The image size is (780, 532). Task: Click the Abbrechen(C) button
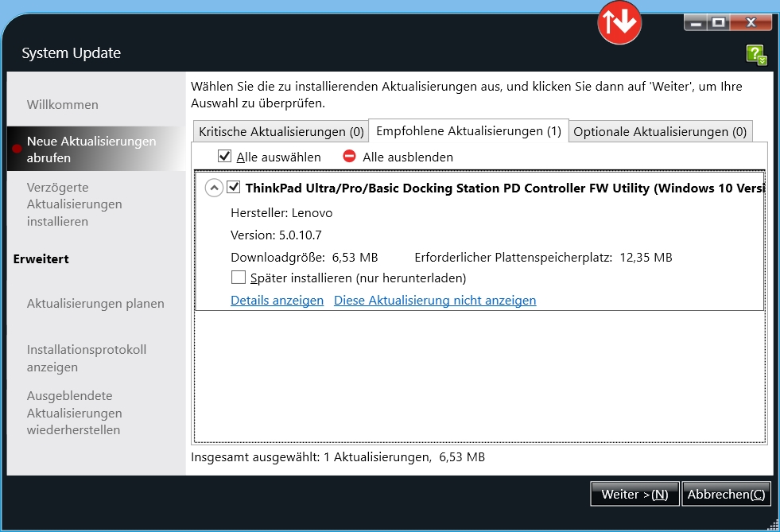tap(726, 494)
